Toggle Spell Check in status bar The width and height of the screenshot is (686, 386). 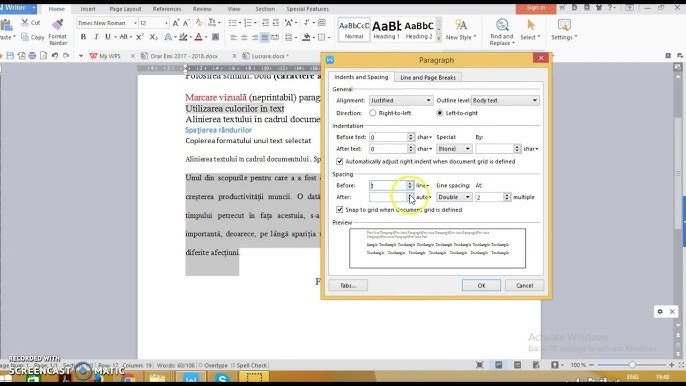pos(249,365)
